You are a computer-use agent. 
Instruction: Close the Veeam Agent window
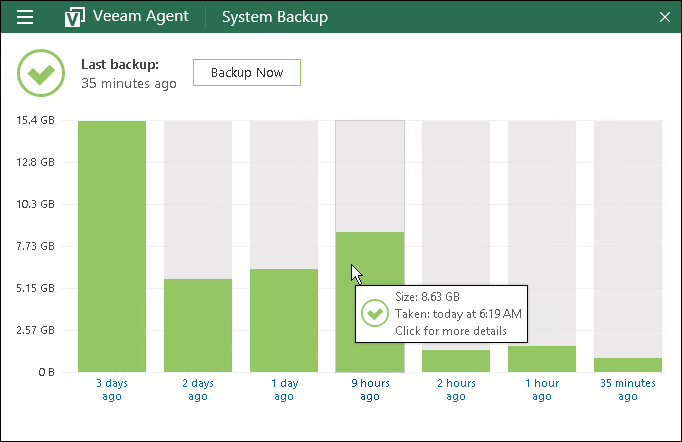665,17
